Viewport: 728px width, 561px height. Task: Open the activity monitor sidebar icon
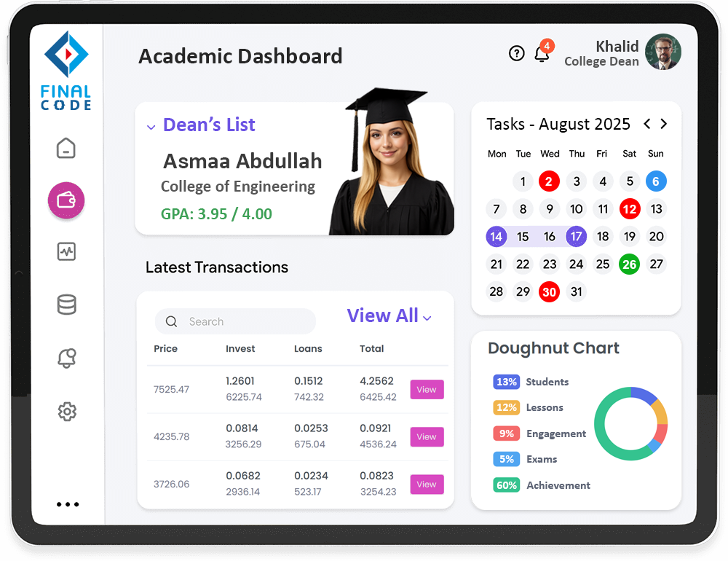(66, 252)
